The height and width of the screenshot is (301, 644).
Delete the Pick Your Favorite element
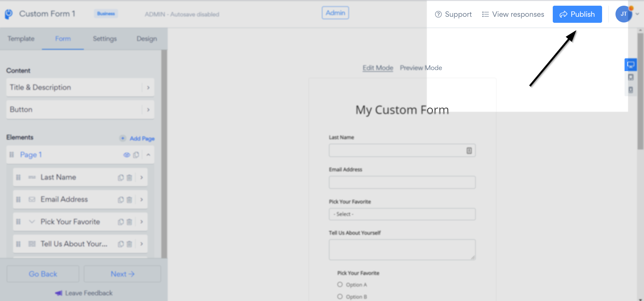[x=129, y=222]
